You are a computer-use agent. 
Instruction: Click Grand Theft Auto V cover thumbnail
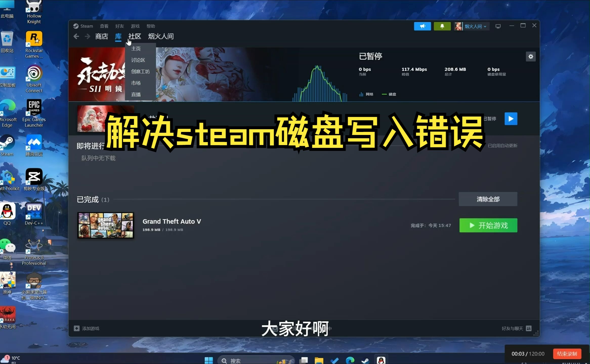pos(106,225)
